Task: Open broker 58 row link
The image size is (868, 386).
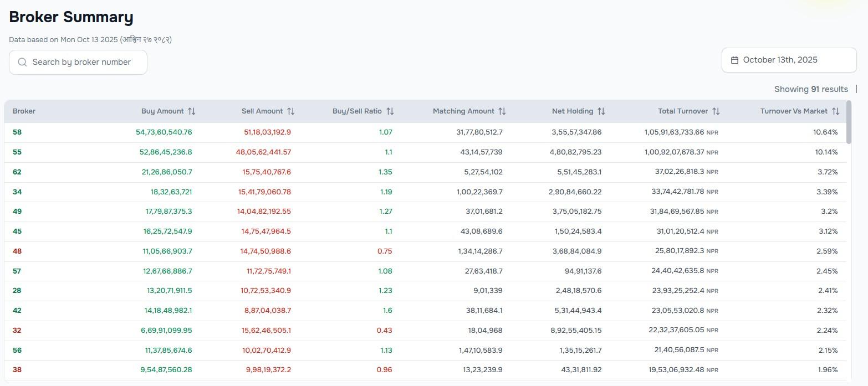Action: pyautogui.click(x=17, y=132)
